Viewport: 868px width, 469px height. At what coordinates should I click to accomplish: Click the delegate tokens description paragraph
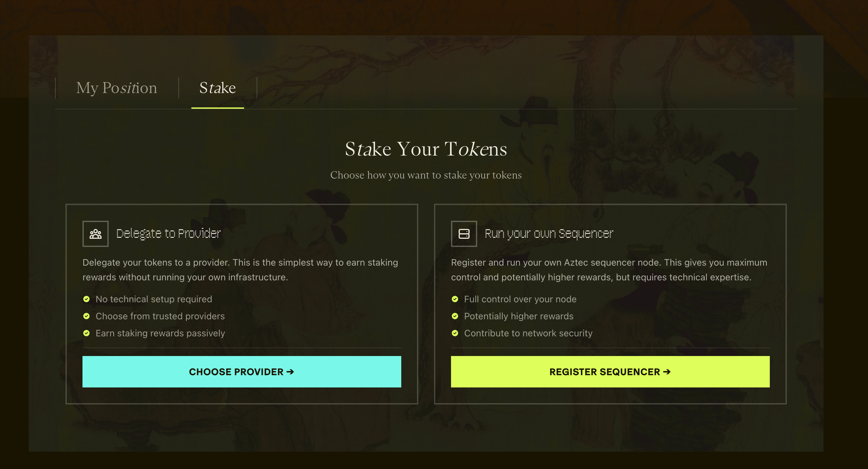coord(240,270)
